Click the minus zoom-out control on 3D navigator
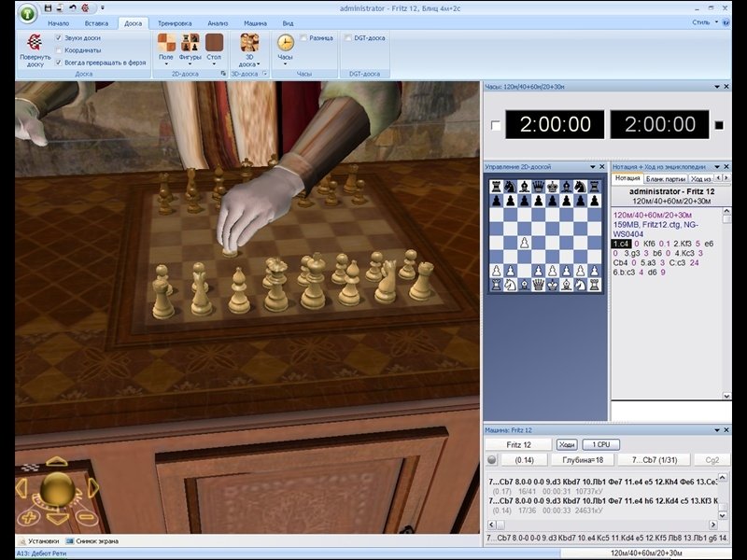 click(x=87, y=517)
